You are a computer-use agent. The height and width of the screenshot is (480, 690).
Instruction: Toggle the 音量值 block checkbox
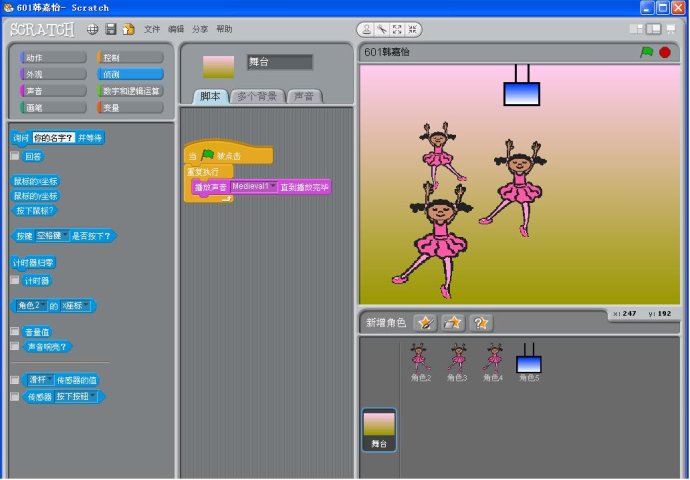click(x=15, y=331)
